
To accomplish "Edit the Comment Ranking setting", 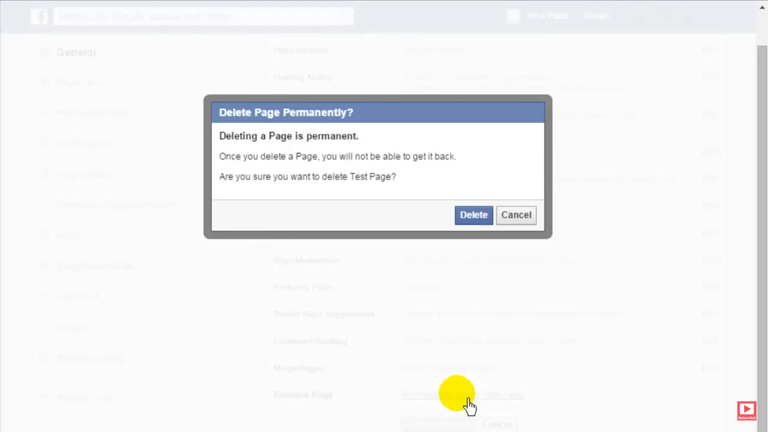I will click(x=709, y=341).
